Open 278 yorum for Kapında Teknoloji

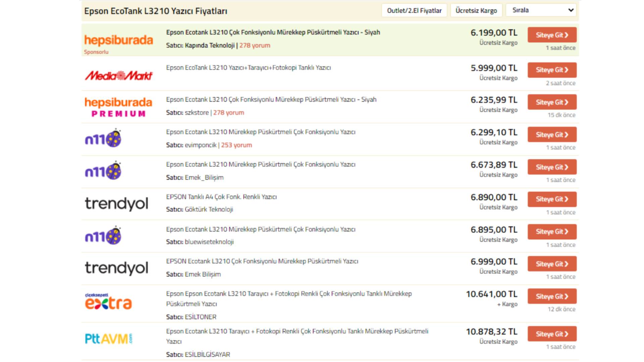(255, 45)
